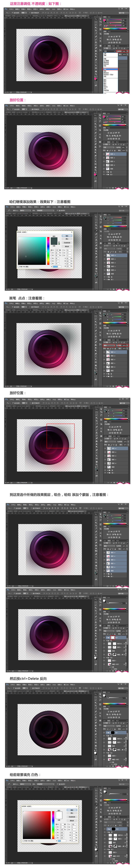Open 颜色库 from the white color picker
The width and height of the screenshot is (133, 868).
coord(72,821)
